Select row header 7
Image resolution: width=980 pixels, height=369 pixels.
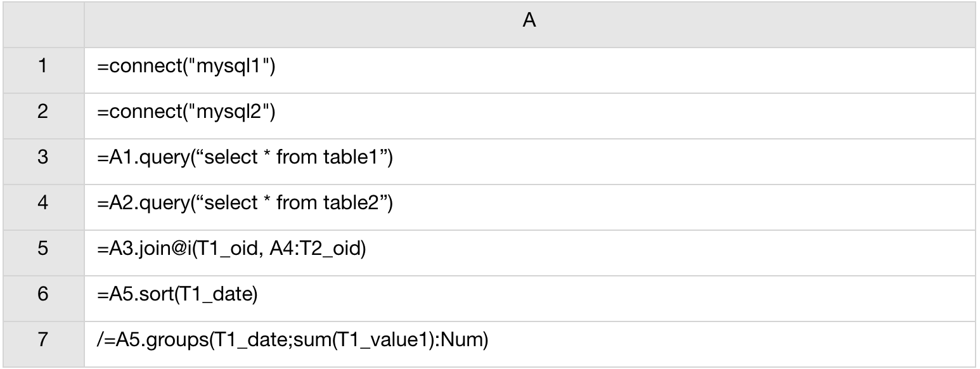(42, 340)
